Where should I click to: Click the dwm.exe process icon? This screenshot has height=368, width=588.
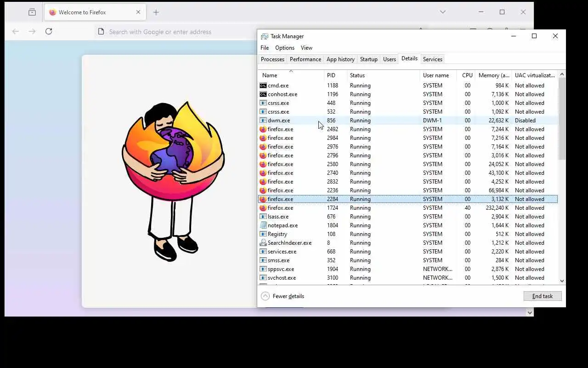point(263,121)
